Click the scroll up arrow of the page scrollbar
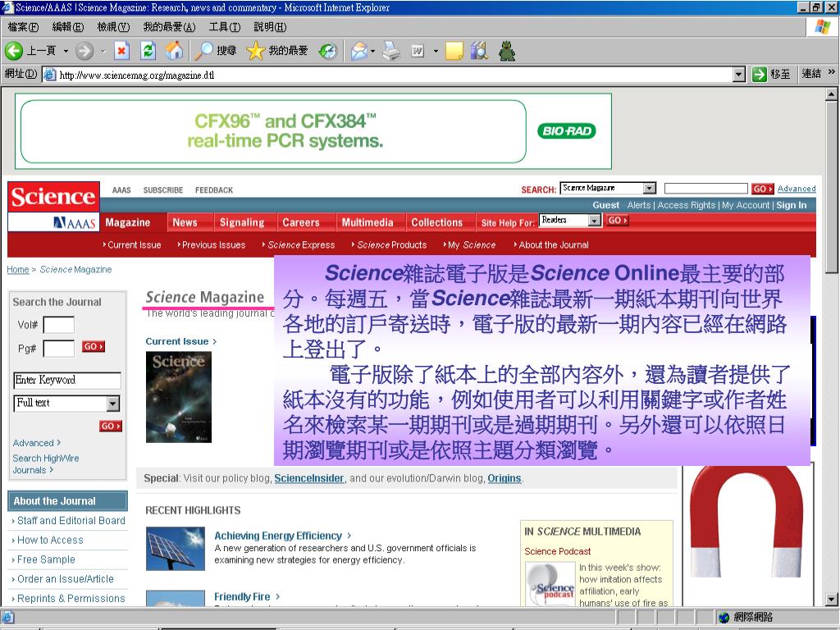Image resolution: width=840 pixels, height=630 pixels. 832,94
